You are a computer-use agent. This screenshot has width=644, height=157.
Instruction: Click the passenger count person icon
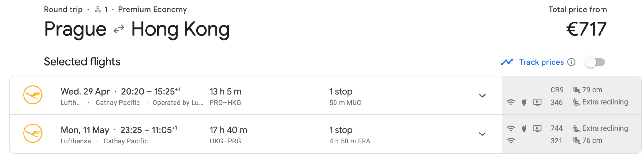pos(98,10)
